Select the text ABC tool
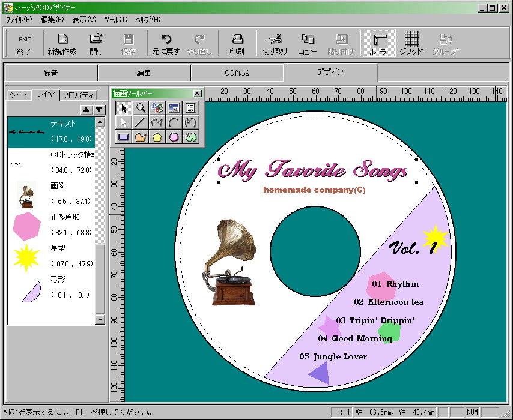The image size is (513, 420). [x=157, y=108]
